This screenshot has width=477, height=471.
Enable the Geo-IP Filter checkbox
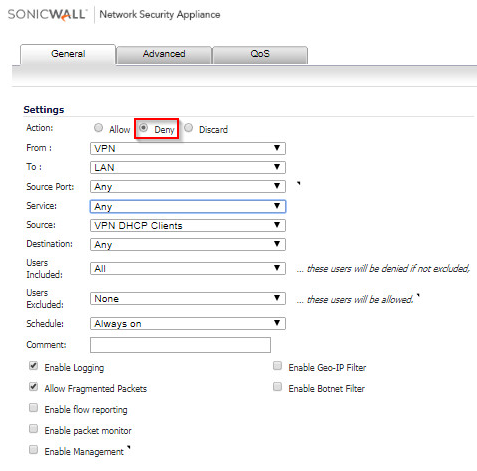277,366
